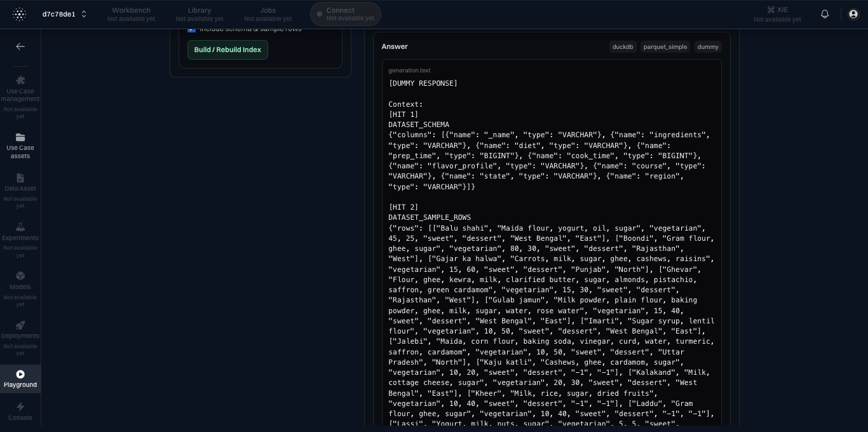Click the DATASET_SAMPLE_ROWS line
Image resolution: width=868 pixels, height=432 pixels.
click(430, 217)
